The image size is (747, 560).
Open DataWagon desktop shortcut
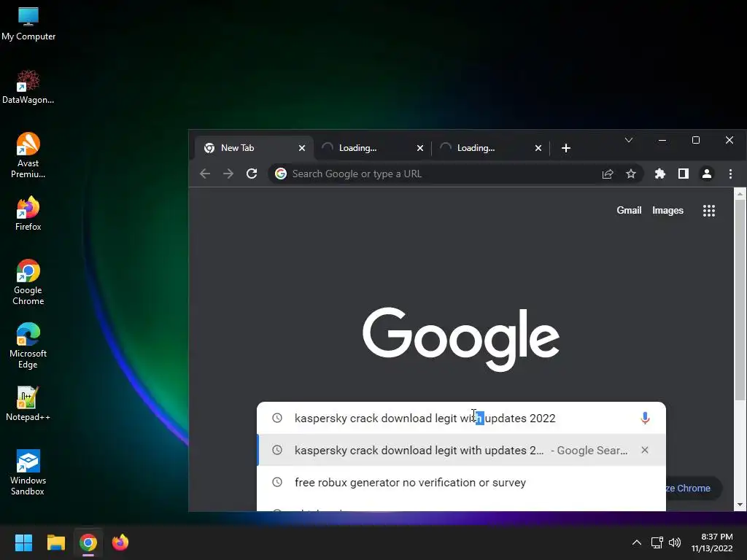click(x=28, y=87)
